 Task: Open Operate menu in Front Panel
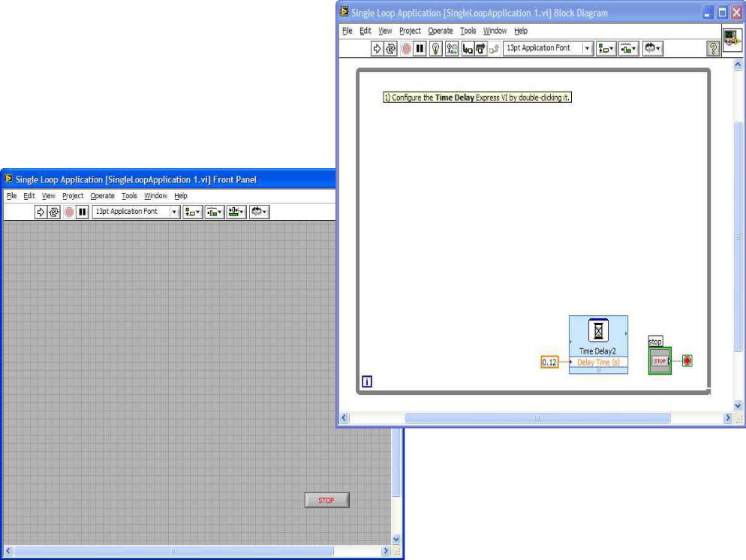coord(102,196)
